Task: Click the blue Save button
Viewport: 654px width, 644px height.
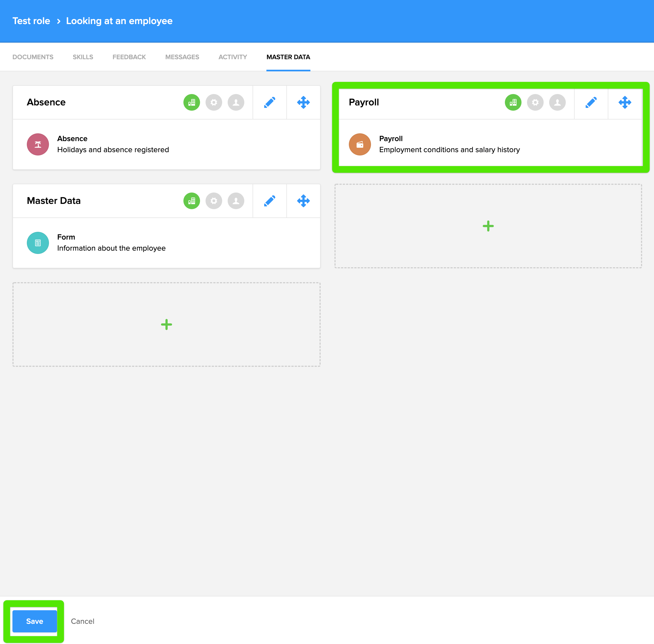Action: point(35,621)
